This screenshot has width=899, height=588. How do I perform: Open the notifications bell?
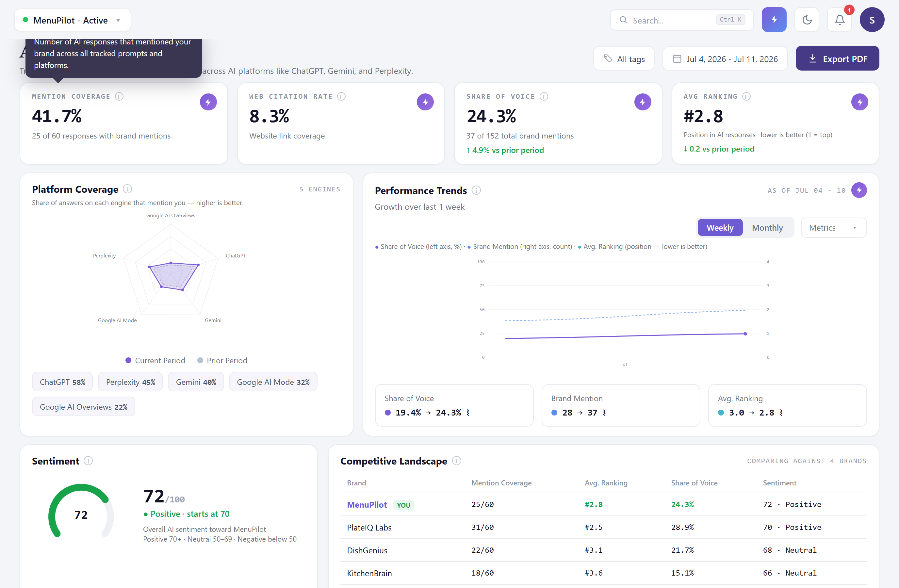[x=839, y=20]
